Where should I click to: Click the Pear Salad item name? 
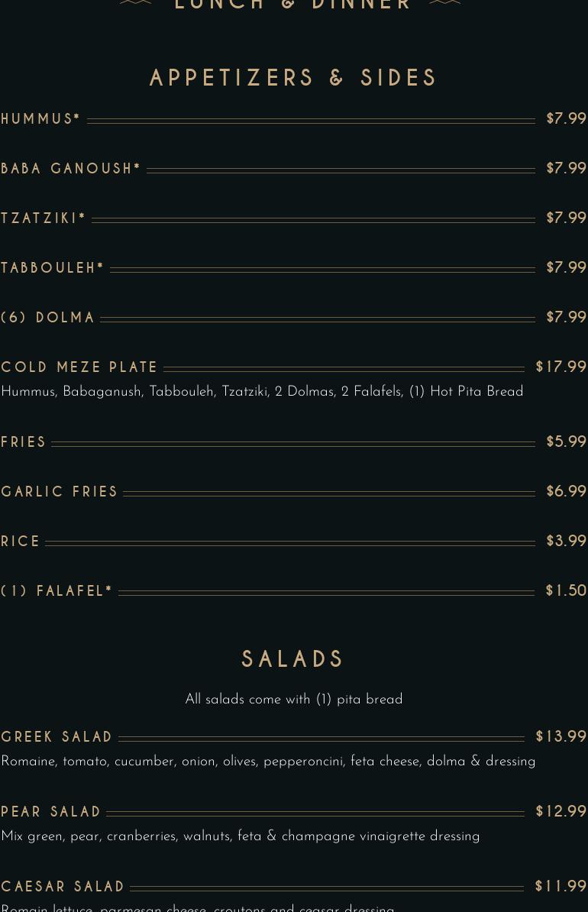(x=50, y=811)
